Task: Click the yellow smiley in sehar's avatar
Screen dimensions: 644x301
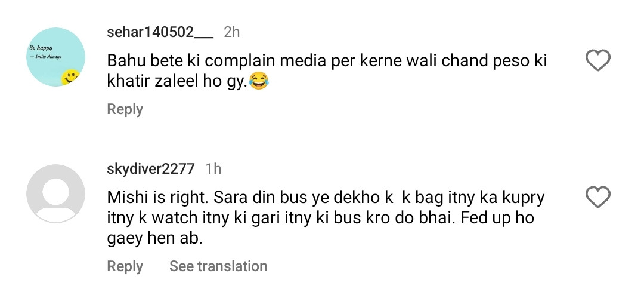Action: (71, 76)
